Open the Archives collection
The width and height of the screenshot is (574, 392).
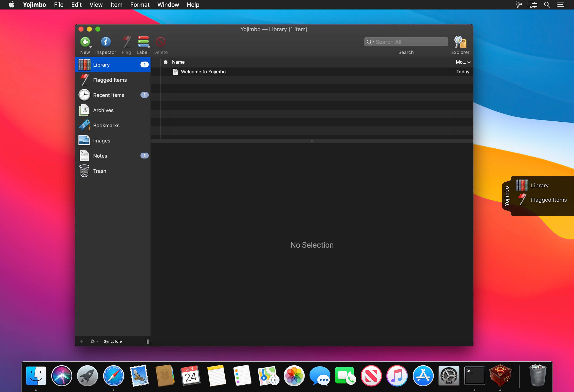103,110
